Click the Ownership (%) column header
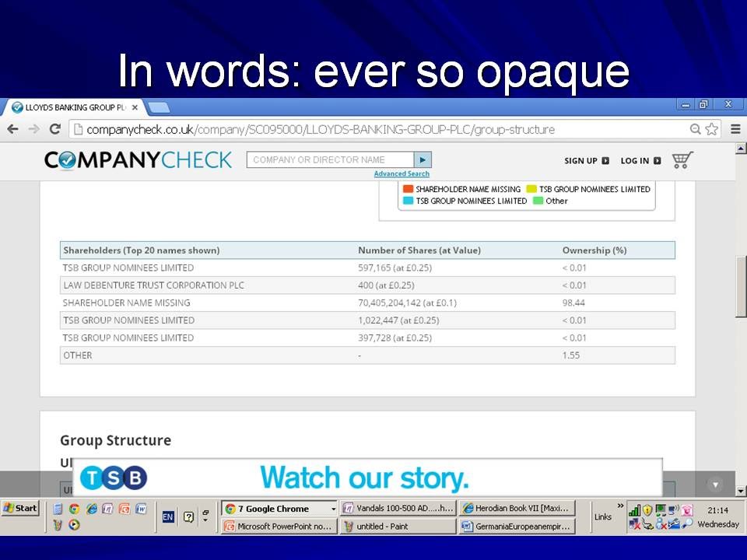 (x=594, y=250)
